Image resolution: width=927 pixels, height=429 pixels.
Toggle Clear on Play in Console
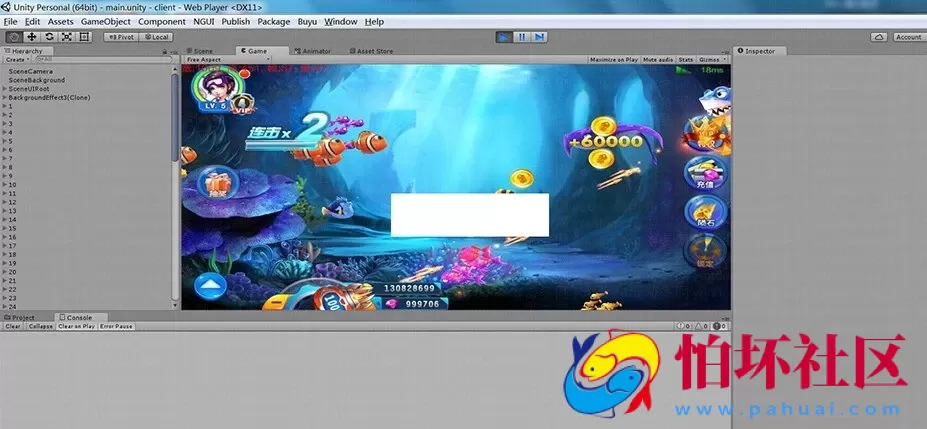point(77,326)
